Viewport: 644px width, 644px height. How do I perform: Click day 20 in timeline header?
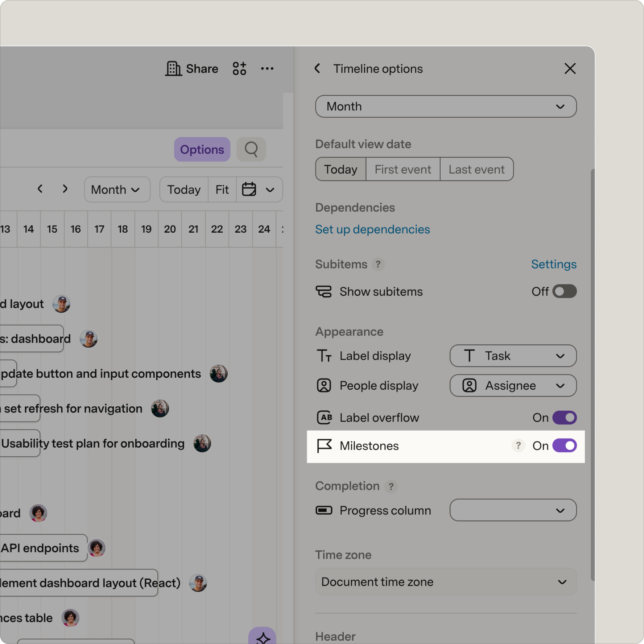170,229
